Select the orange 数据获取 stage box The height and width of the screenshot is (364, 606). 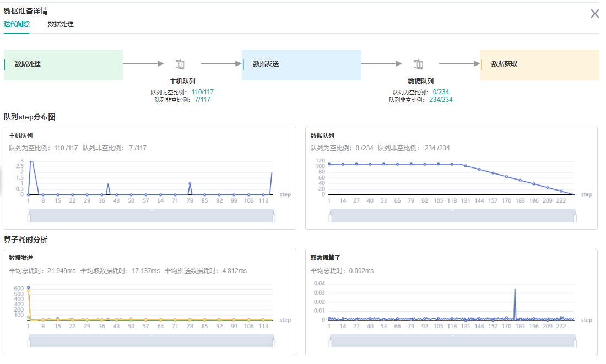539,65
